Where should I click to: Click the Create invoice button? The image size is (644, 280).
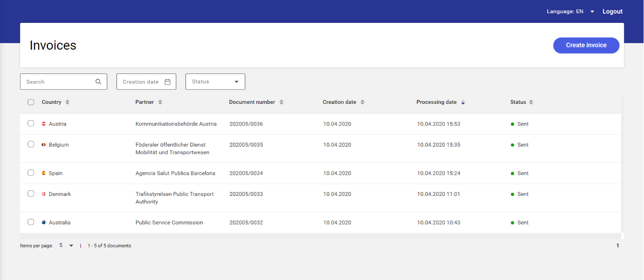click(586, 45)
